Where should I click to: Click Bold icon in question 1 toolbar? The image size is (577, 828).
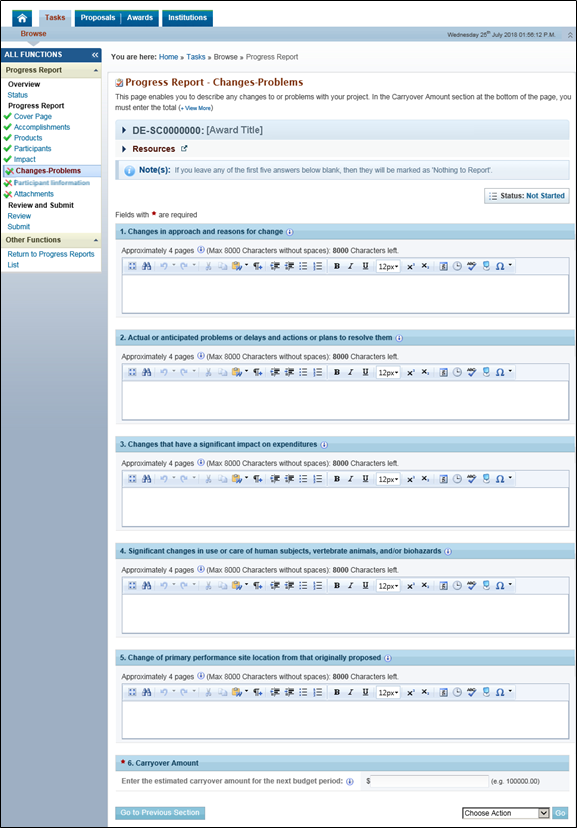(x=337, y=266)
